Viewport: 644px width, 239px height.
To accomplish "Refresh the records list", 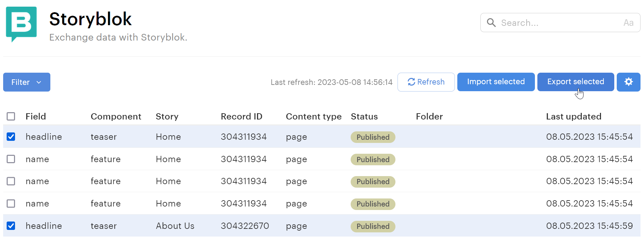I will [x=426, y=82].
